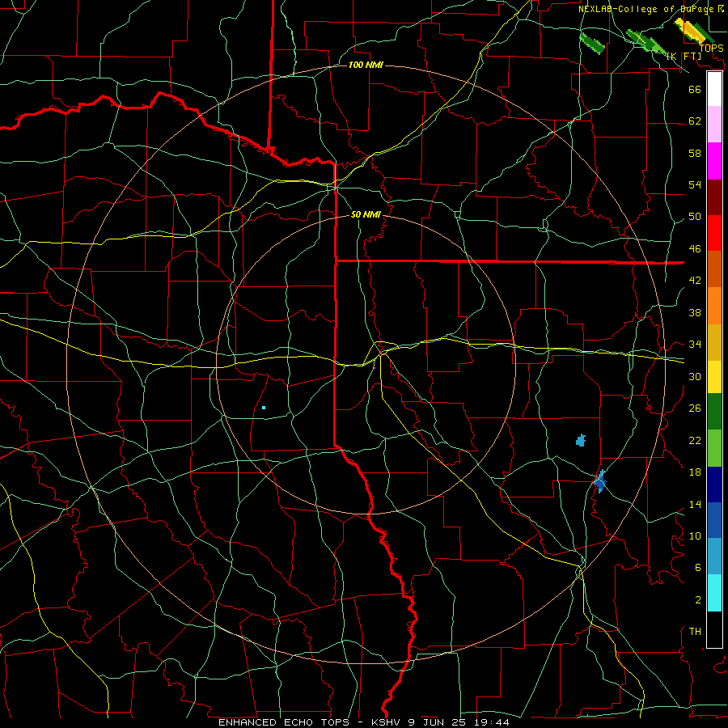The image size is (728, 728).
Task: Click the 'NEXLAB-College of DuPage' credit text
Action: coord(645,9)
